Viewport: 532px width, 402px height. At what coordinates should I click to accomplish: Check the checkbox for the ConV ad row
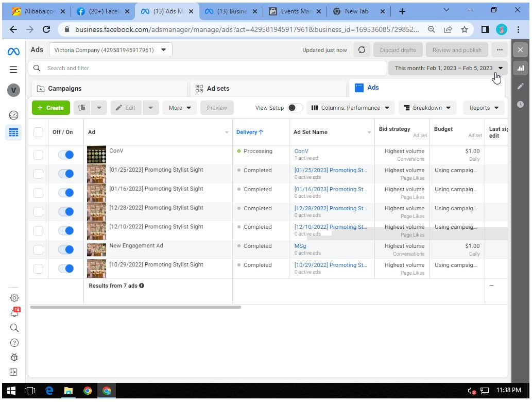pos(38,155)
